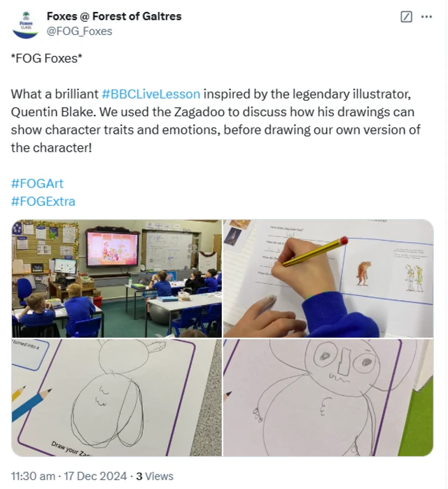Image resolution: width=448 pixels, height=489 pixels.
Task: Follow the #FOGExtra hashtag link
Action: [43, 201]
